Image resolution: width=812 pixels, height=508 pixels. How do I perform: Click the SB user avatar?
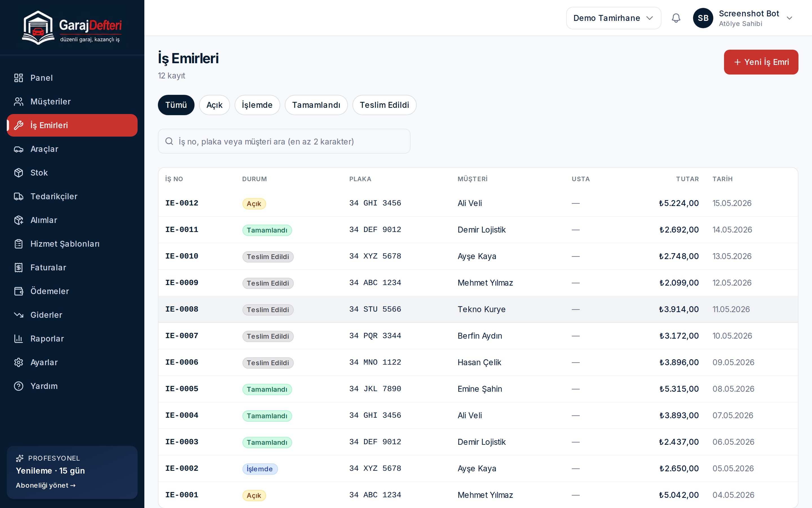(x=703, y=18)
